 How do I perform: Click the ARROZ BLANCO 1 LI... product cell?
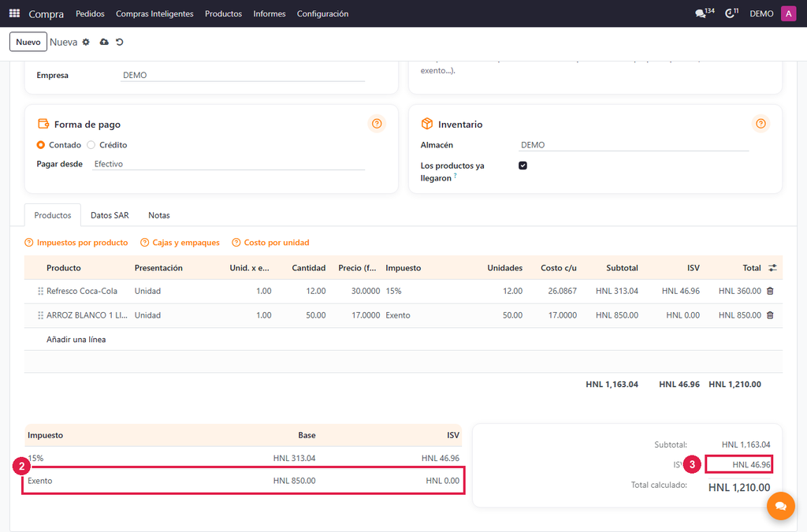[x=87, y=315]
